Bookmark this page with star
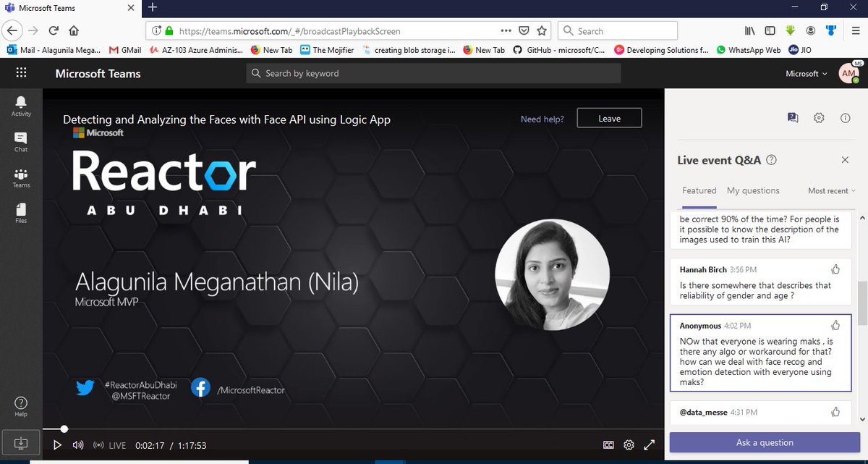Image resolution: width=868 pixels, height=464 pixels. pyautogui.click(x=542, y=31)
